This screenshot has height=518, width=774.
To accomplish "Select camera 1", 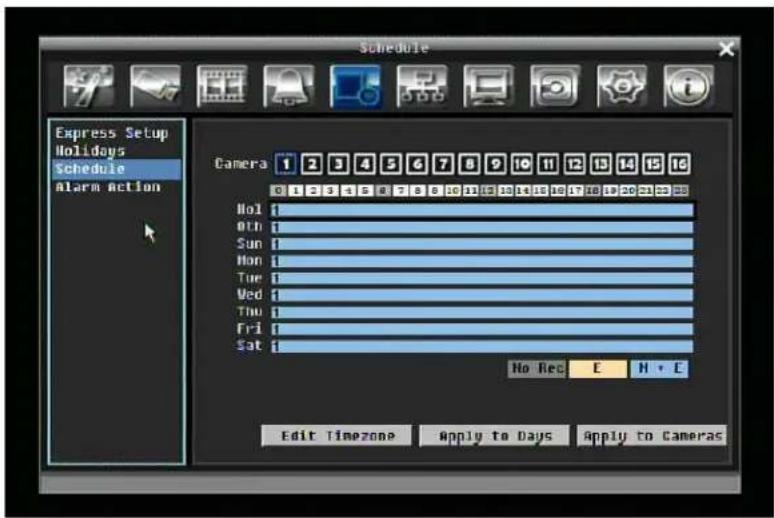I will (286, 164).
